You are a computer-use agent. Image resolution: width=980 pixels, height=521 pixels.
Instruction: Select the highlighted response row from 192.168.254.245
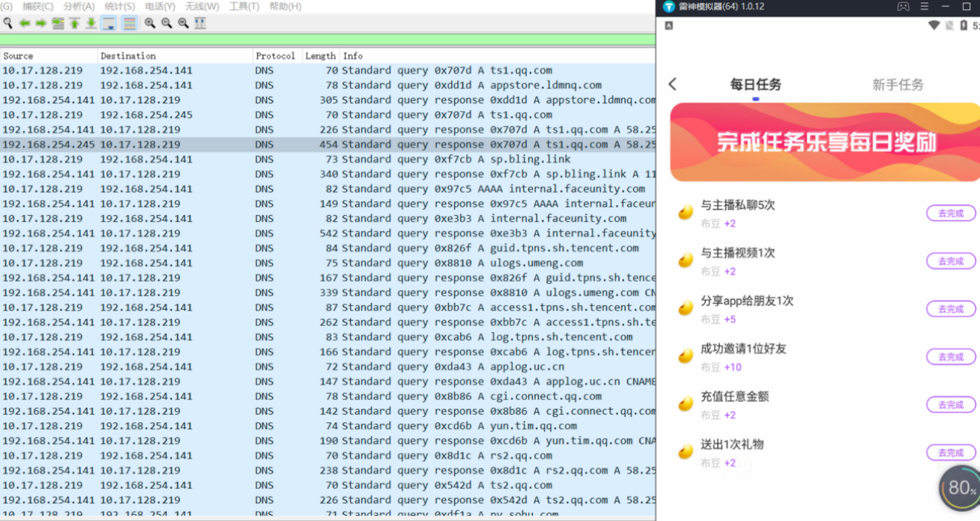coord(328,145)
